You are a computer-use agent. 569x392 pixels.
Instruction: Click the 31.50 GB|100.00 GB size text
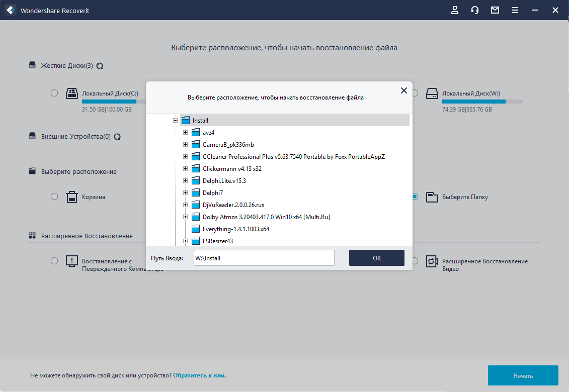pyautogui.click(x=107, y=109)
